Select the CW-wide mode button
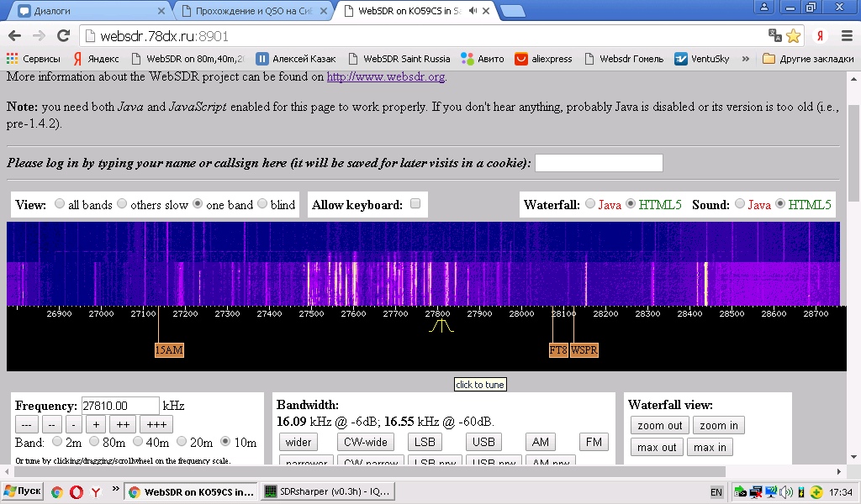The height and width of the screenshot is (504, 861). click(x=365, y=442)
